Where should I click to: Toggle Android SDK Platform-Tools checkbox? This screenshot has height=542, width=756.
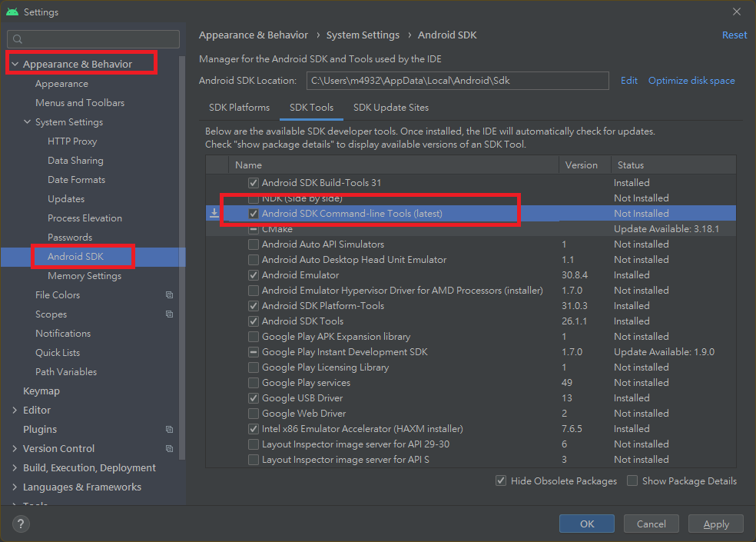click(x=253, y=306)
